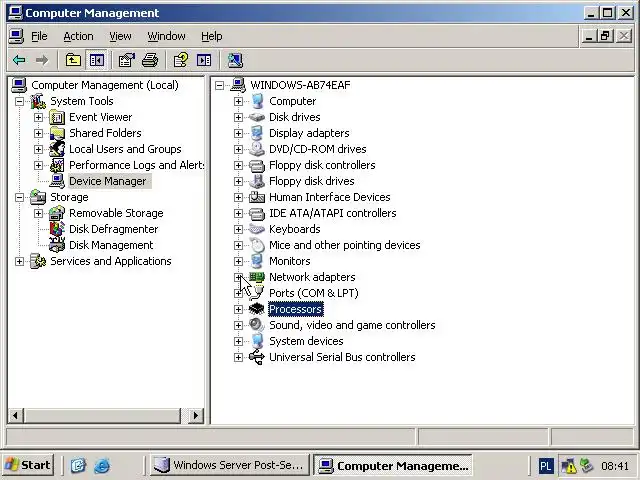Collapse the Storage node
The width and height of the screenshot is (640, 480).
(x=20, y=198)
